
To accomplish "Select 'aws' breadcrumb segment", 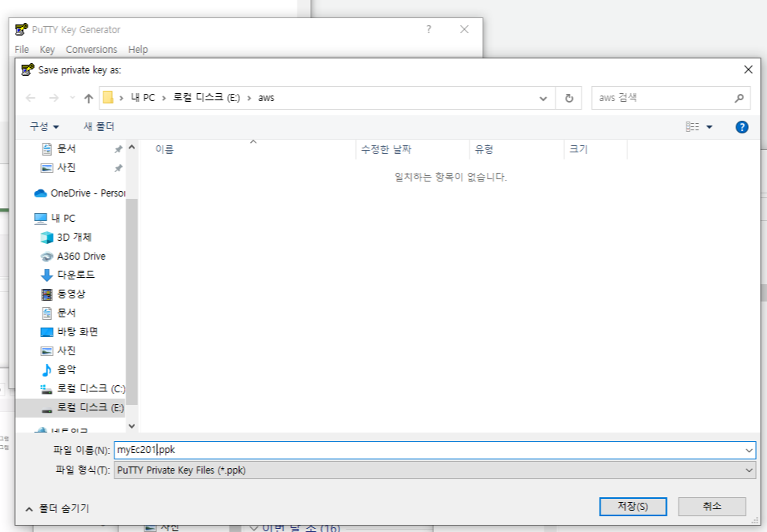I will 266,98.
